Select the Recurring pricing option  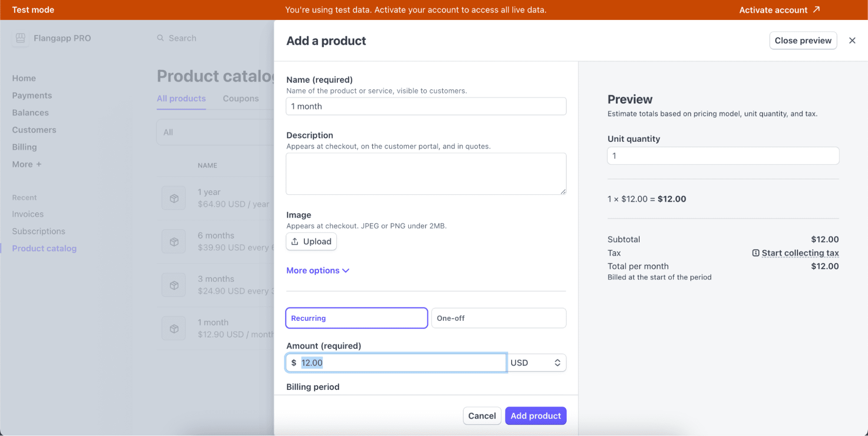click(356, 318)
